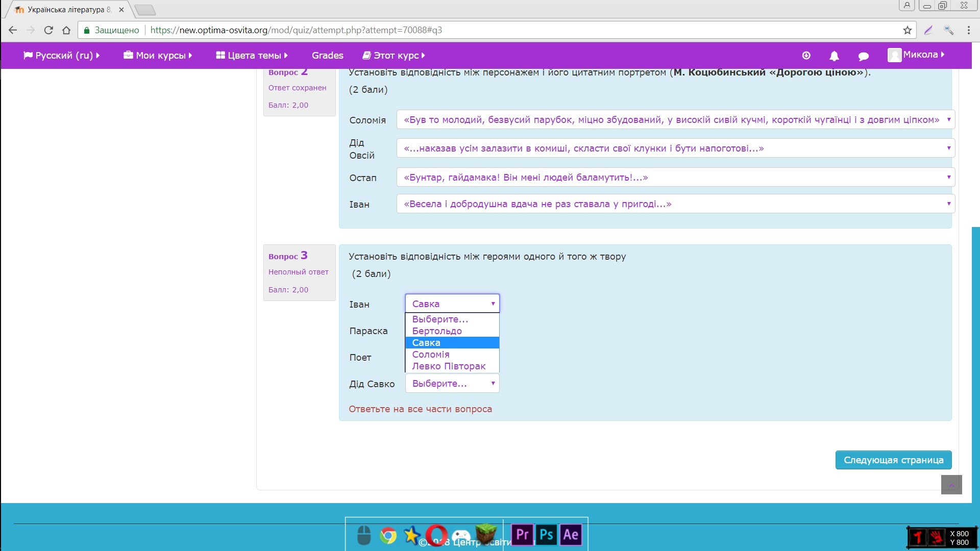The width and height of the screenshot is (980, 551).
Task: Open the Цвета темы menu
Action: click(x=252, y=56)
